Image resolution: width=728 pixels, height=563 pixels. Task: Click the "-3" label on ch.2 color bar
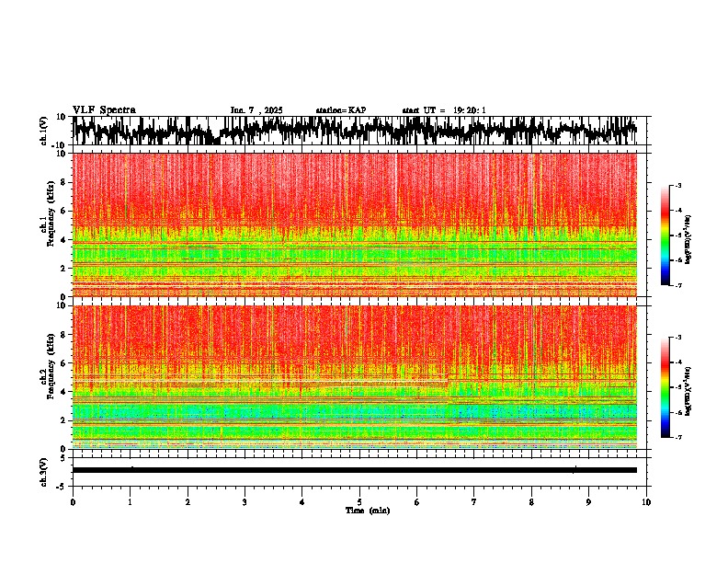click(678, 338)
